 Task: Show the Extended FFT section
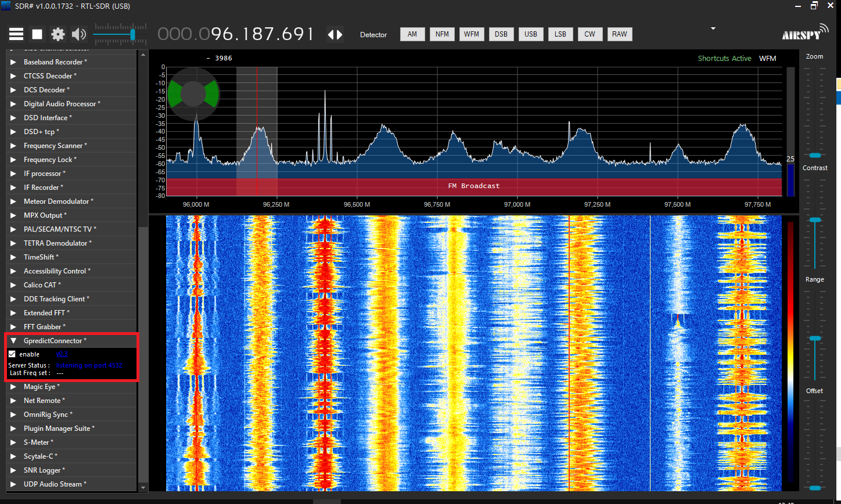click(x=71, y=313)
